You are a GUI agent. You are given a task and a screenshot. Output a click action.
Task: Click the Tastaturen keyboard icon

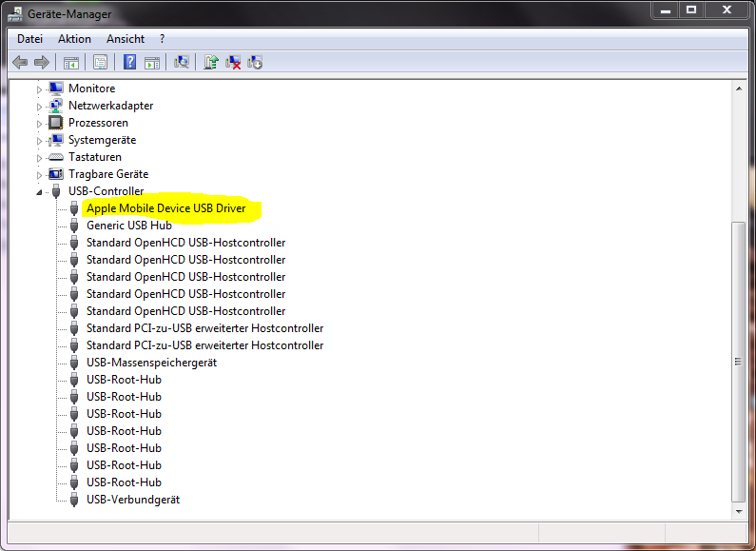[x=56, y=157]
